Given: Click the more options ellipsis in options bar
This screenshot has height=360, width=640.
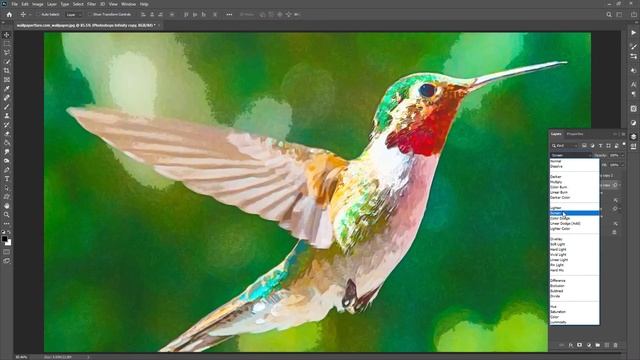Looking at the screenshot, I should click(229, 15).
